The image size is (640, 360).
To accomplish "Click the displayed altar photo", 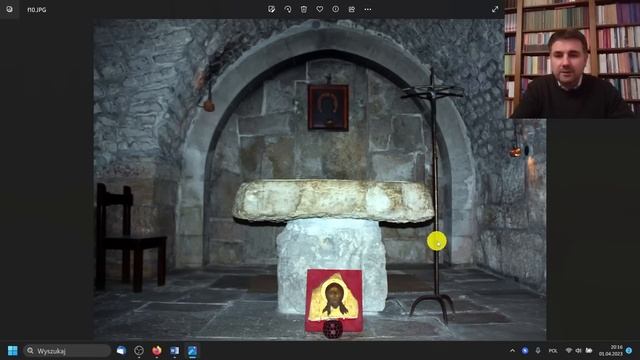I will [x=320, y=180].
